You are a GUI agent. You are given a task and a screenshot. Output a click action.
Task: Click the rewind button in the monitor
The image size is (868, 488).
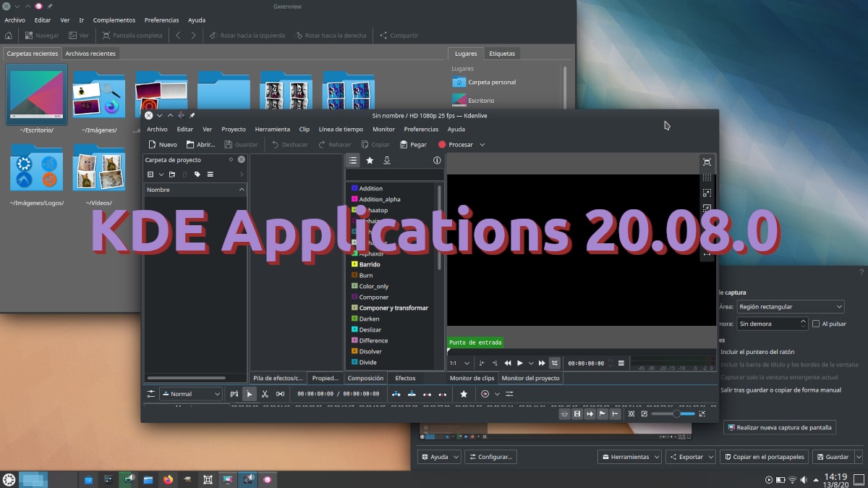[508, 363]
